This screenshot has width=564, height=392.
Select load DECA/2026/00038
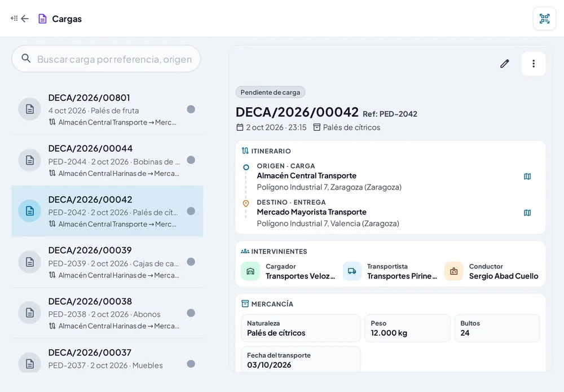pos(107,313)
